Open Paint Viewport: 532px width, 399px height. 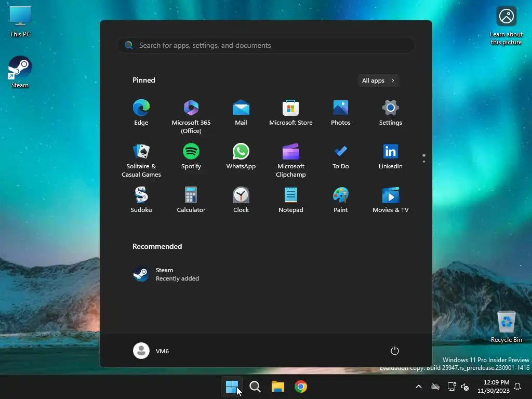pos(341,200)
